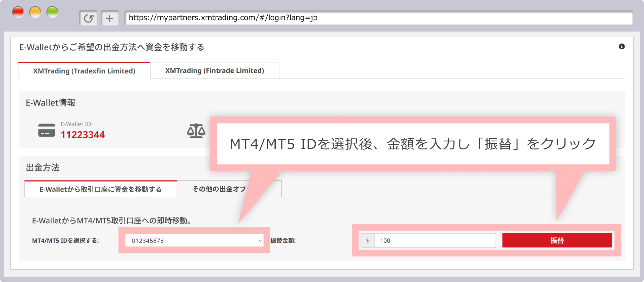Click the 'E-Wallet ID:' label
Image resolution: width=644 pixels, height=282 pixels.
coord(77,124)
